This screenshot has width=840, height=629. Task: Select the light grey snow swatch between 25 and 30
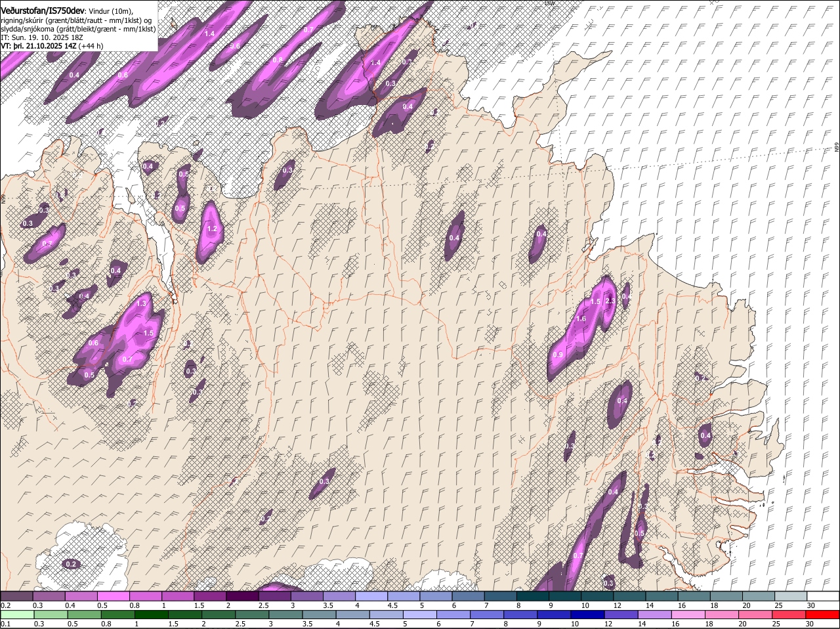click(x=791, y=596)
